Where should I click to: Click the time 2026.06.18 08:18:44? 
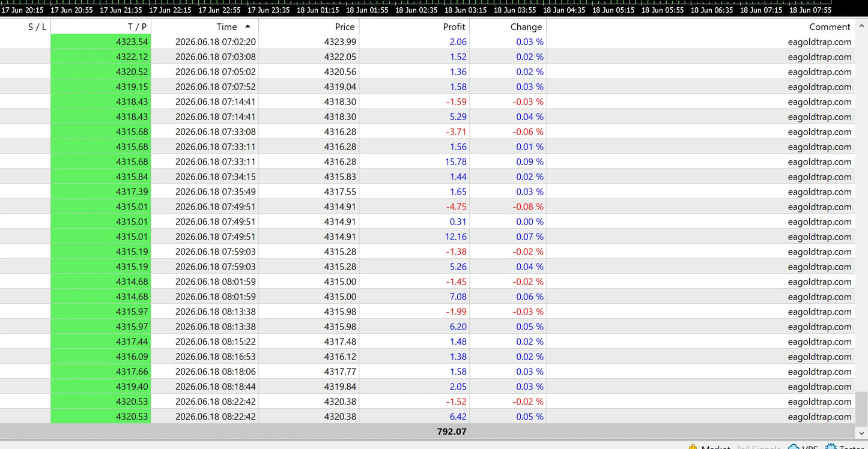216,387
